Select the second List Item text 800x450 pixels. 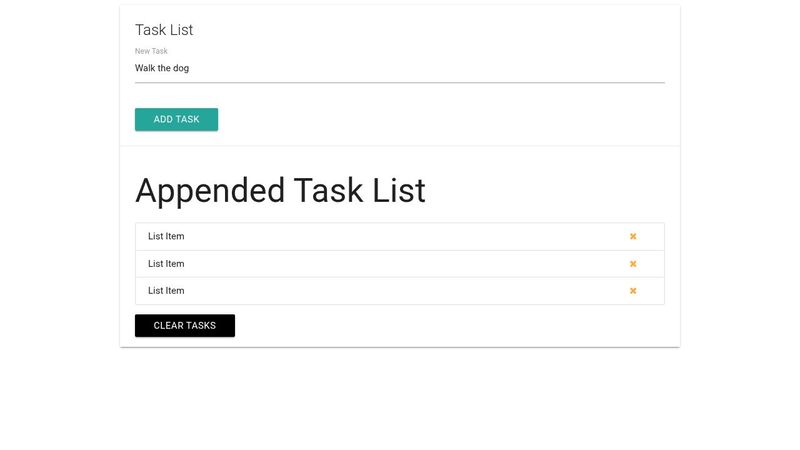[x=166, y=264]
